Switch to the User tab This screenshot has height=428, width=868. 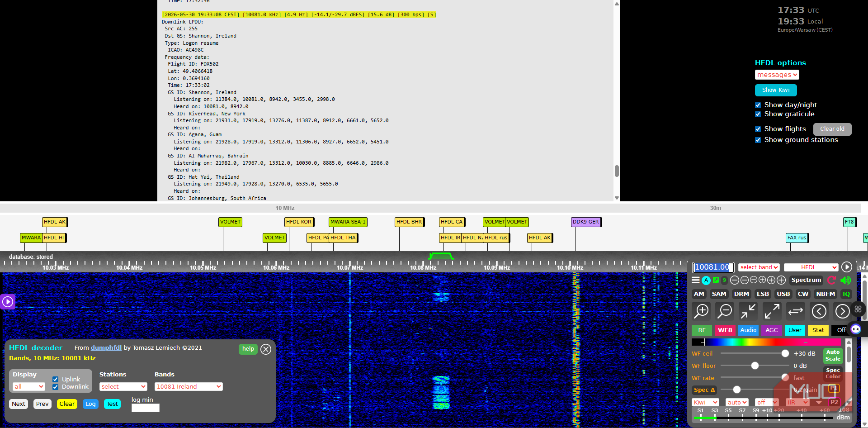pos(795,330)
